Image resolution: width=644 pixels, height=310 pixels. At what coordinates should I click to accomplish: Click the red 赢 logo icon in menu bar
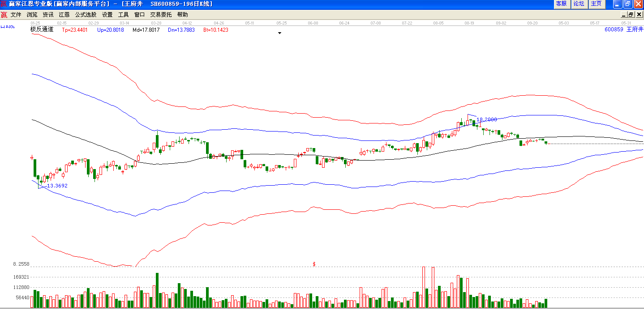(x=4, y=15)
